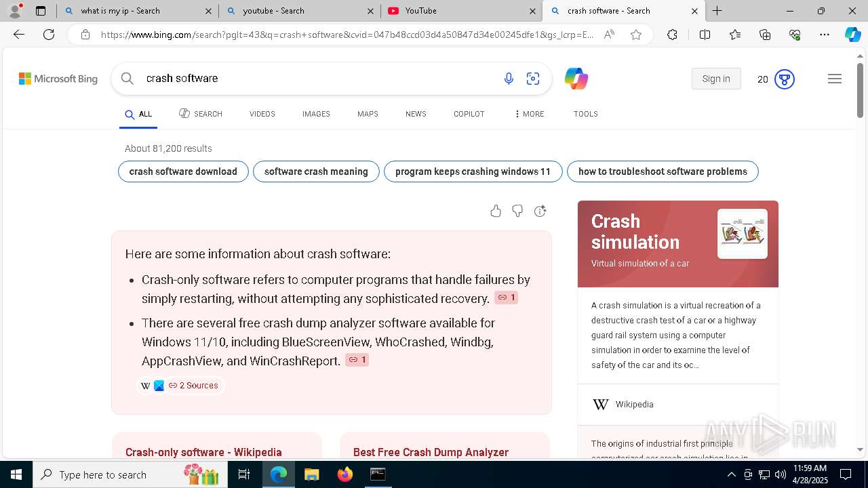Expand the '2 Sources' list
The width and height of the screenshot is (868, 488).
181,385
